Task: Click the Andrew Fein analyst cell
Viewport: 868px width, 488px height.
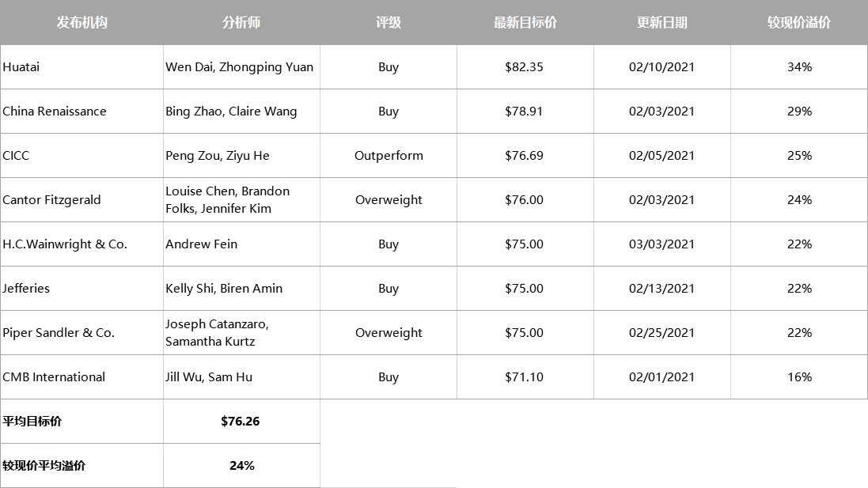Action: pos(241,244)
